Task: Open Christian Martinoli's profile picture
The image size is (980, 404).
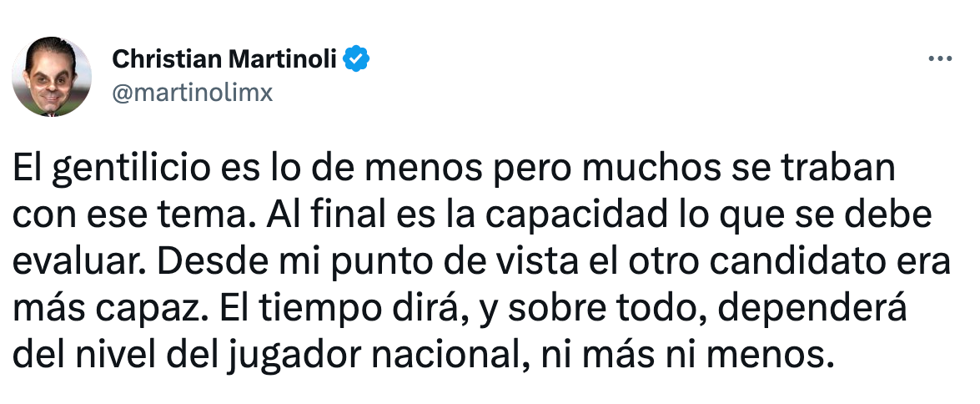Action: (x=52, y=77)
